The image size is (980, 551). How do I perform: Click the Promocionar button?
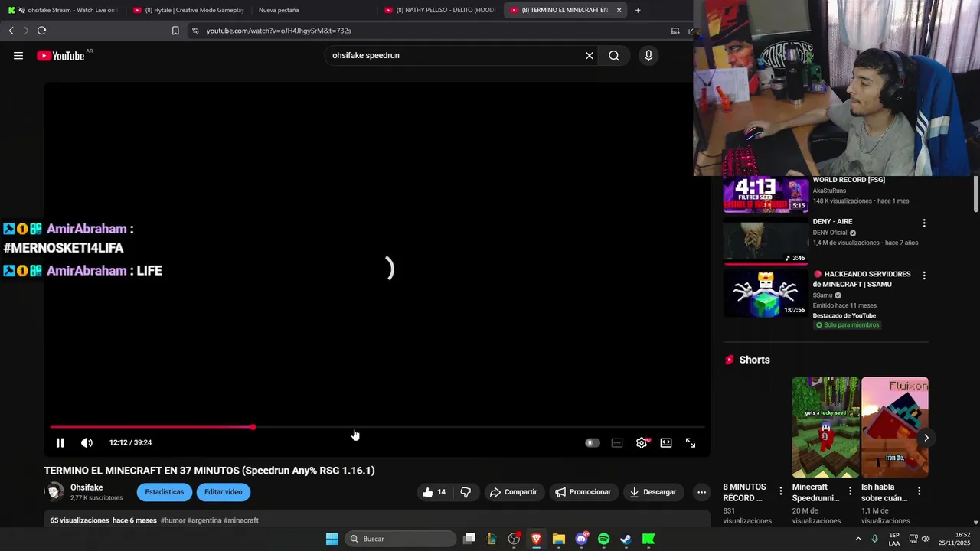pyautogui.click(x=583, y=492)
